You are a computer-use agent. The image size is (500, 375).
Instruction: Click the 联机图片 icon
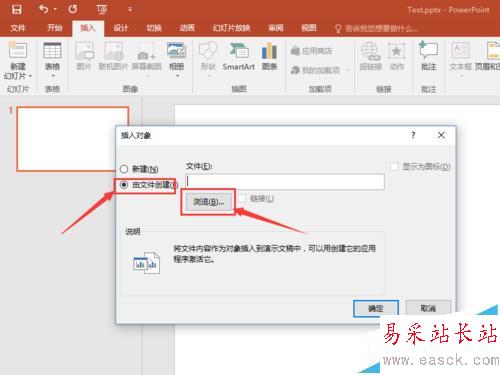114,51
